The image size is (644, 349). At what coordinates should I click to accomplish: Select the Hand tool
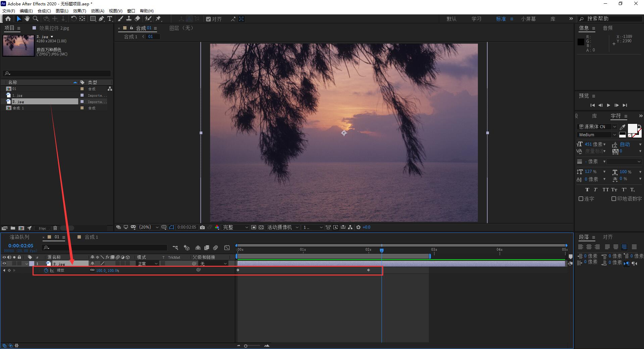(27, 19)
